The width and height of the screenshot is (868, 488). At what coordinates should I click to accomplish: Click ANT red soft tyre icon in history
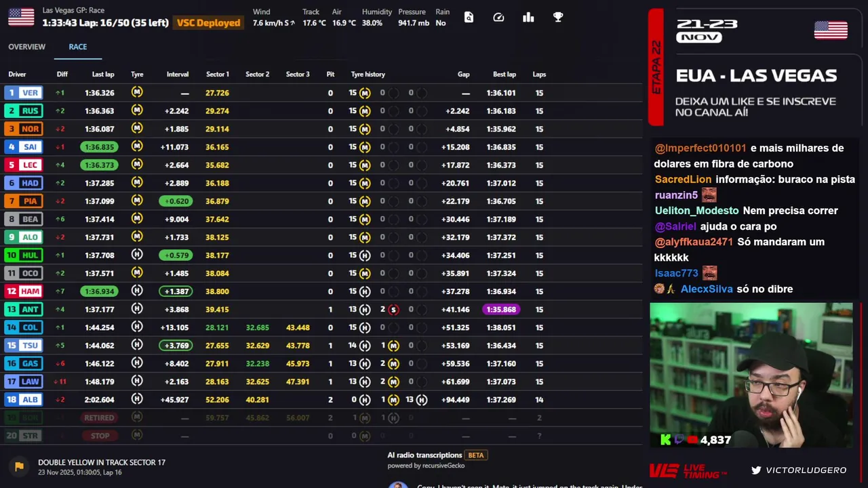pyautogui.click(x=393, y=309)
